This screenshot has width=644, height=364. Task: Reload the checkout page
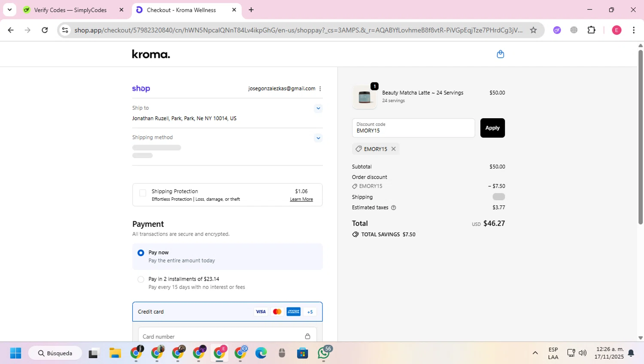point(45,30)
